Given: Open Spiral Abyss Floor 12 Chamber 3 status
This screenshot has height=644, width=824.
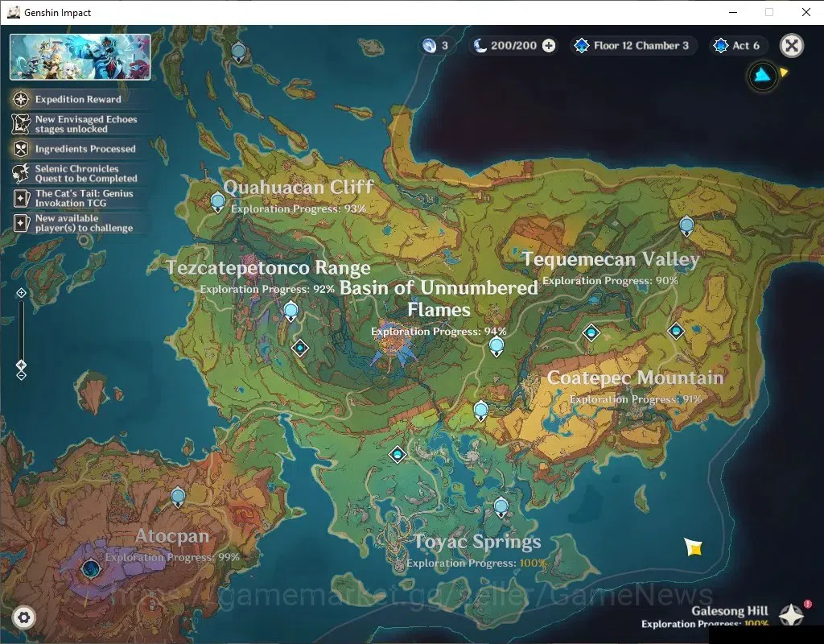Looking at the screenshot, I should (x=634, y=46).
